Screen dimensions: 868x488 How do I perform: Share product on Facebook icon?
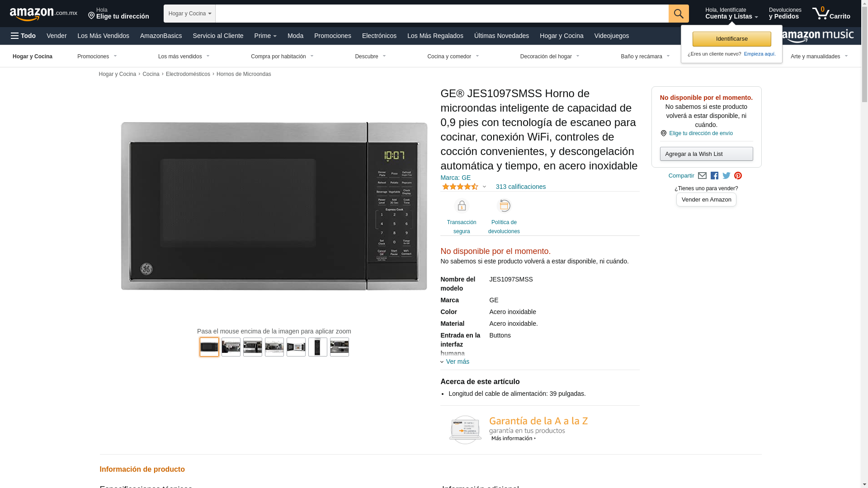714,176
